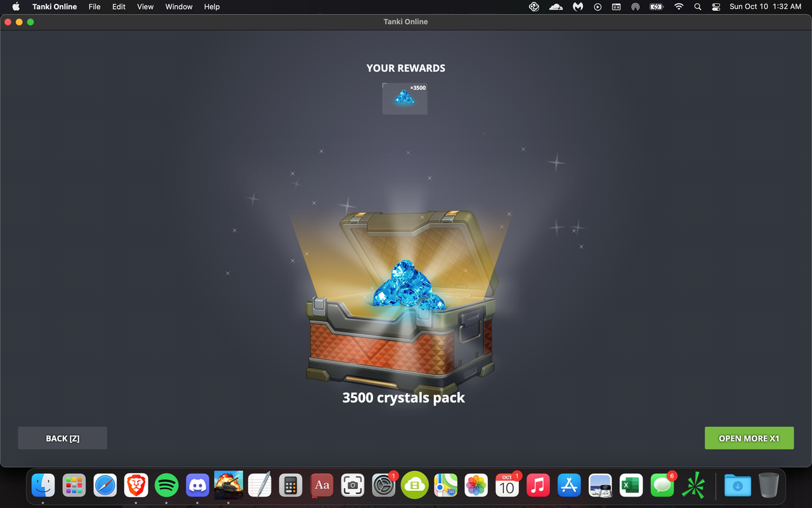Image resolution: width=812 pixels, height=508 pixels.
Task: Open the Apple menu
Action: tap(16, 6)
